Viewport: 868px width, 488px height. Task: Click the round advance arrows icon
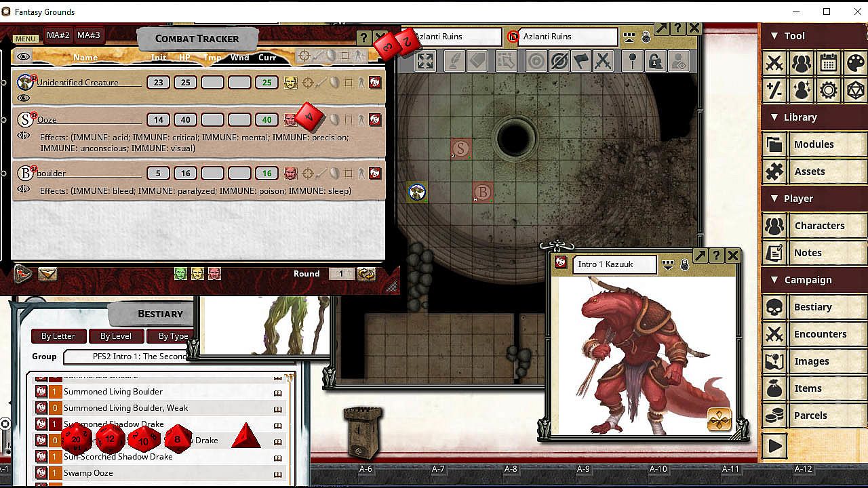click(x=366, y=274)
